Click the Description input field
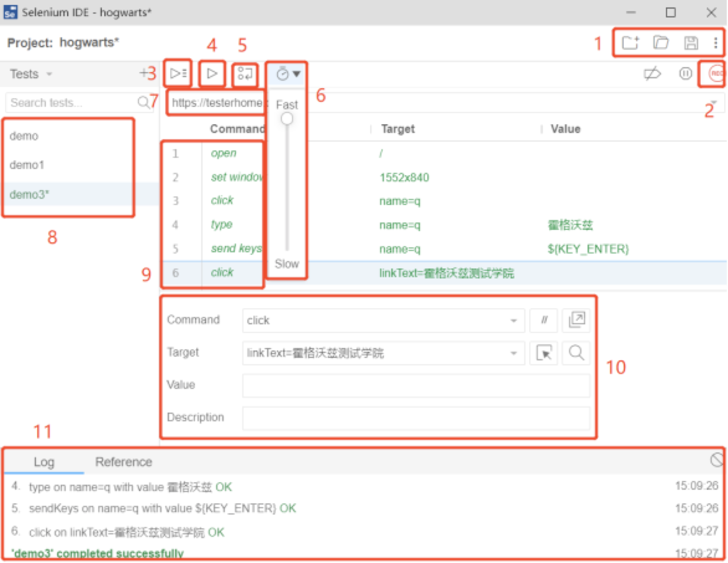 pos(416,418)
